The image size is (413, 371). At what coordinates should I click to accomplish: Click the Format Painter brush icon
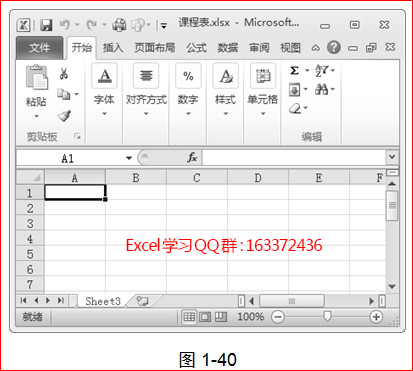click(64, 115)
